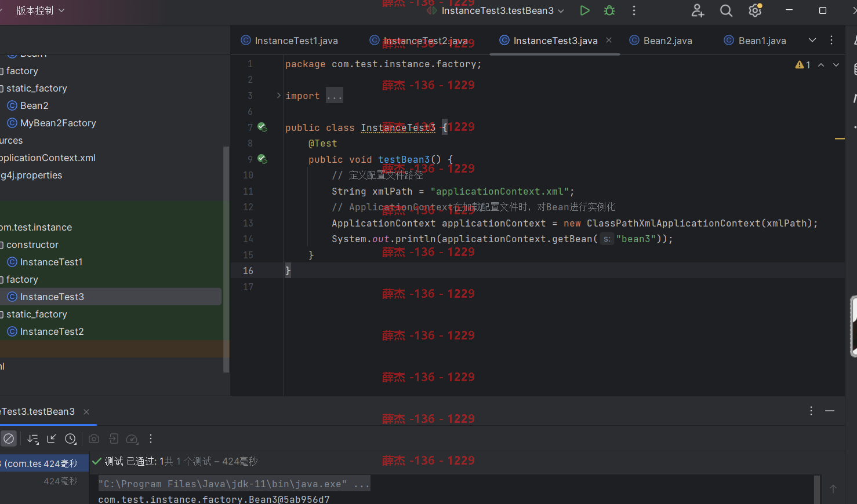Image resolution: width=857 pixels, height=504 pixels.
Task: Switch to the Bean1.java tab
Action: 756,41
